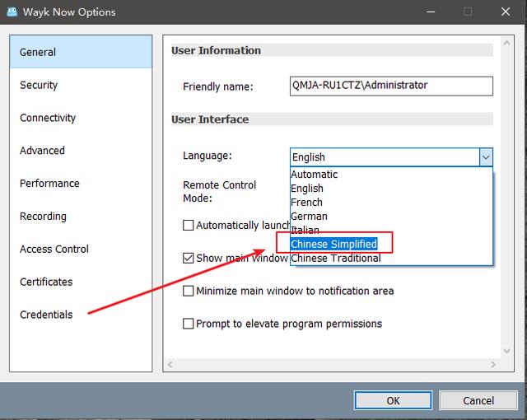This screenshot has width=527, height=420.
Task: Pick German from language list
Action: [391, 216]
